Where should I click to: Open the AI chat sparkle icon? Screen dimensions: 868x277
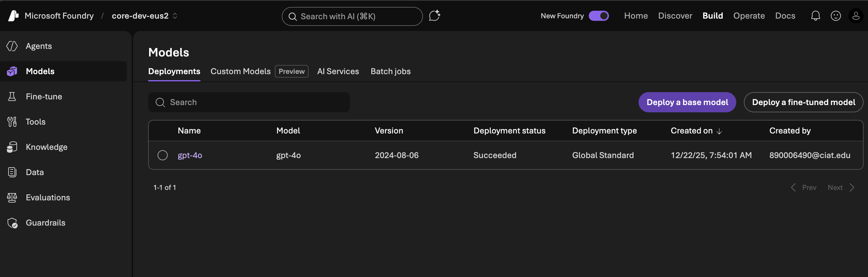pyautogui.click(x=434, y=16)
